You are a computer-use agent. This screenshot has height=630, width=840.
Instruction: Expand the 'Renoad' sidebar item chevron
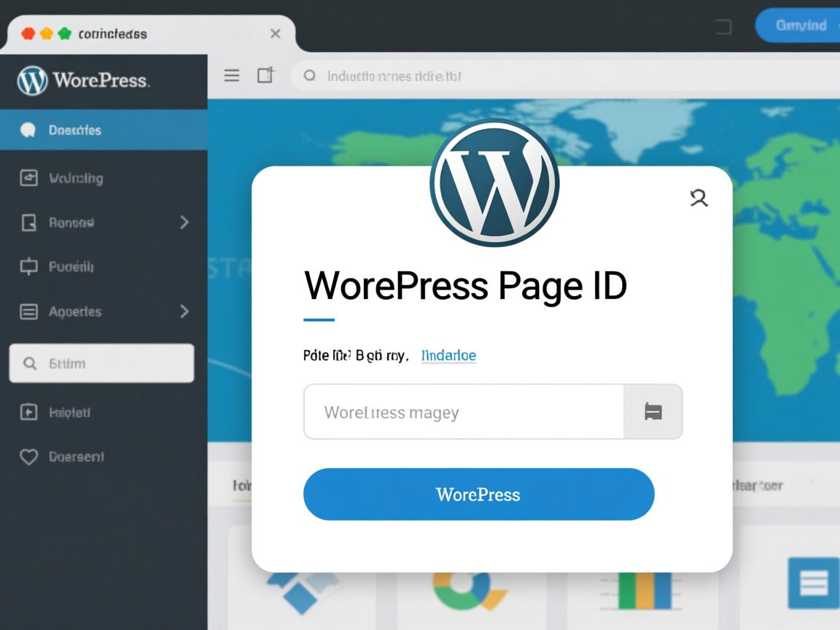pyautogui.click(x=184, y=222)
